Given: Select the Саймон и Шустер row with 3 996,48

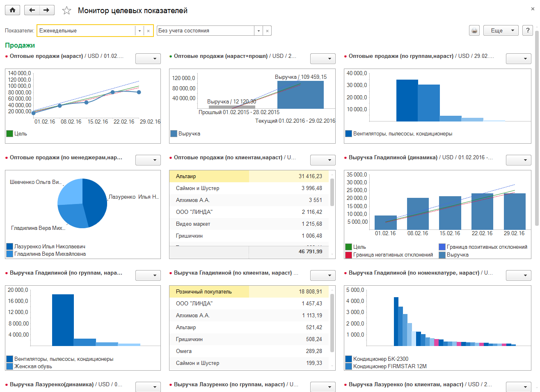Looking at the screenshot, I should (x=249, y=188).
